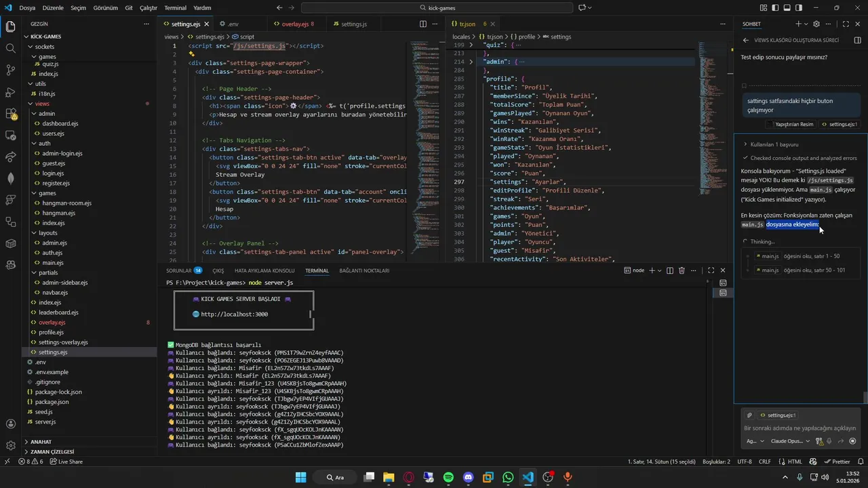Show errors and warnings in status bar

click(x=31, y=462)
